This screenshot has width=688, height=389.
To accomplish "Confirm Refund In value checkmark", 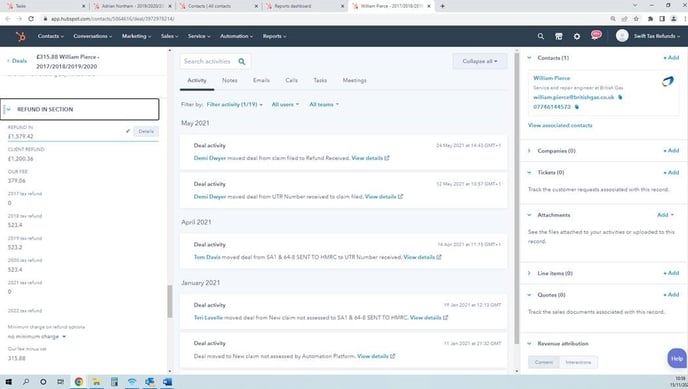I will point(128,131).
